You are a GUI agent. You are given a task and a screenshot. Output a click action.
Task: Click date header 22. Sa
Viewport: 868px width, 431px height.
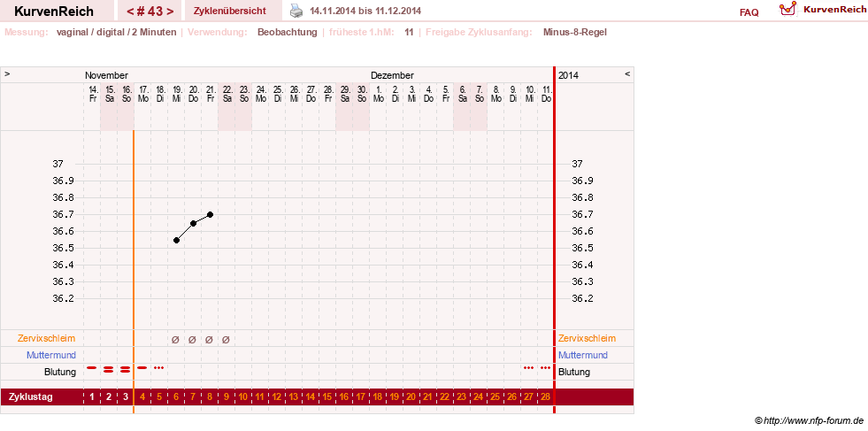tap(227, 94)
